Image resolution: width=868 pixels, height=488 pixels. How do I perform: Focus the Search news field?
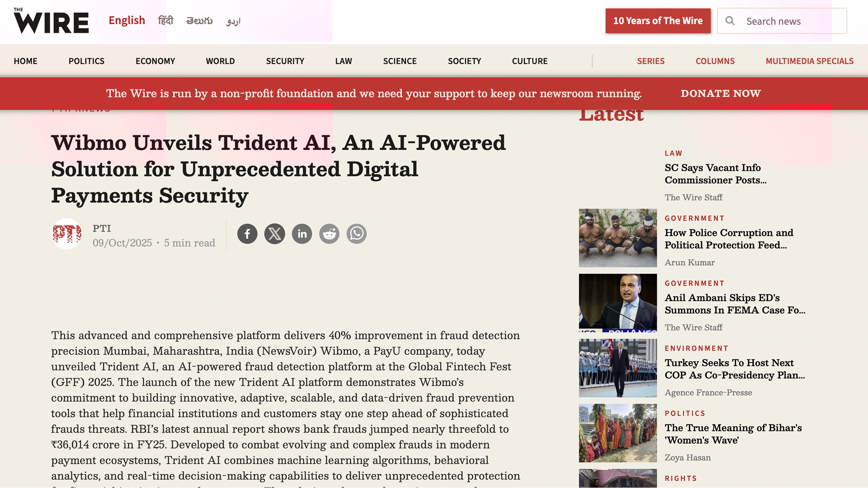pos(782,21)
